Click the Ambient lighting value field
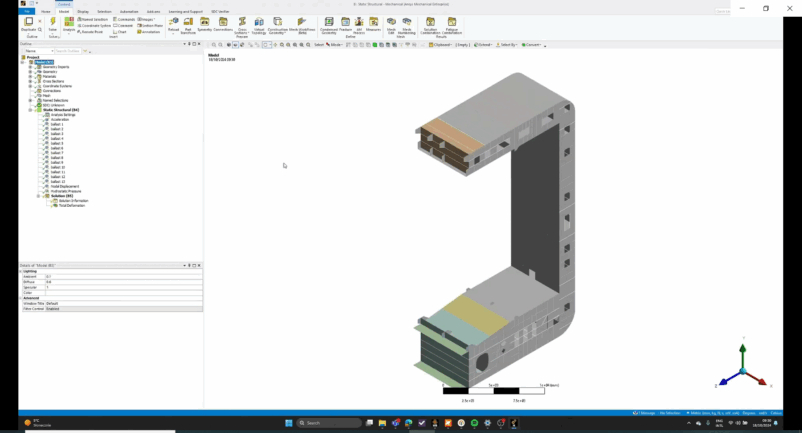Viewport: 802px width, 433px height. (124, 277)
